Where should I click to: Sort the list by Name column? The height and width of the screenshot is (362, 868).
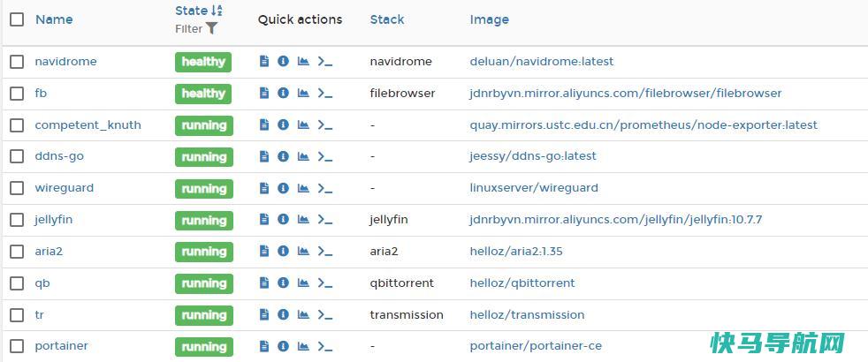pos(54,19)
